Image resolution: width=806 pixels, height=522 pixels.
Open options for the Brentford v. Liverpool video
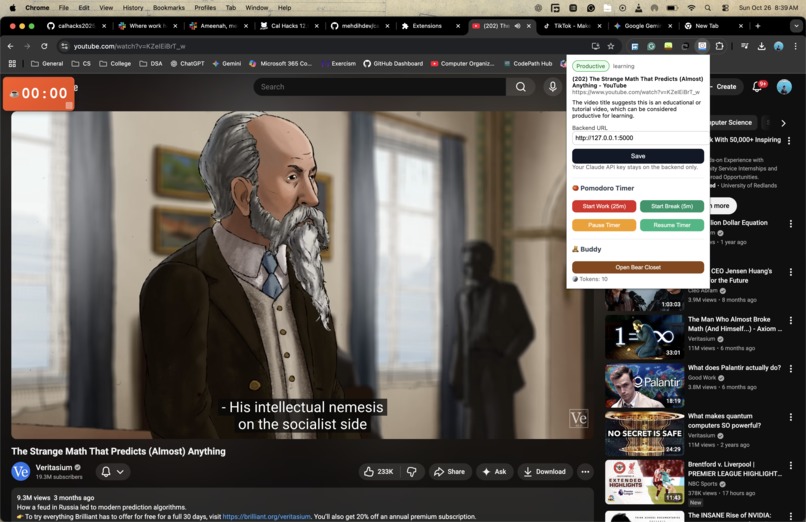click(791, 465)
